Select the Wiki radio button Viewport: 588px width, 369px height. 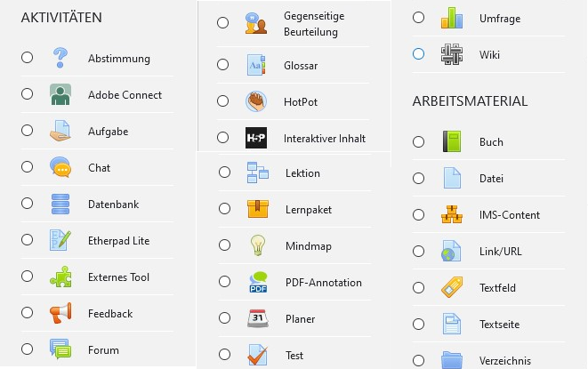point(418,54)
